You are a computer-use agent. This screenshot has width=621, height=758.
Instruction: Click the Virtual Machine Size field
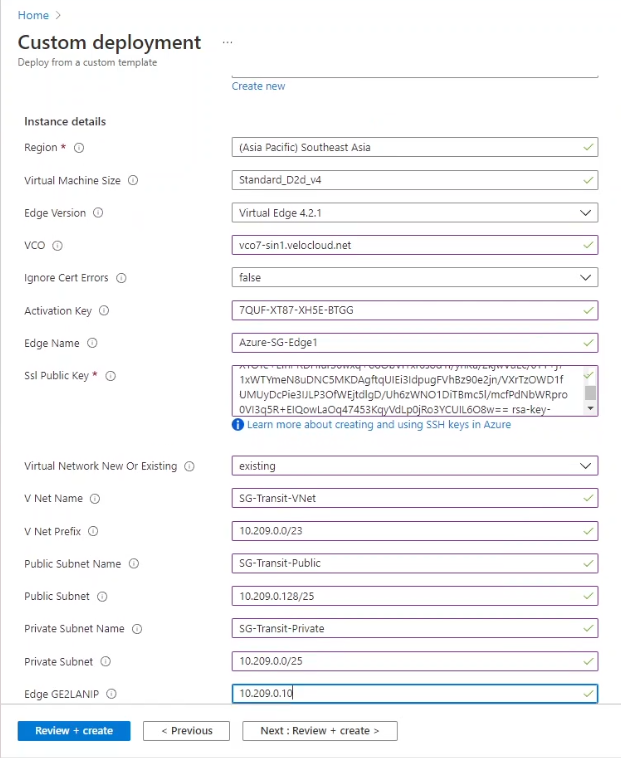point(415,180)
